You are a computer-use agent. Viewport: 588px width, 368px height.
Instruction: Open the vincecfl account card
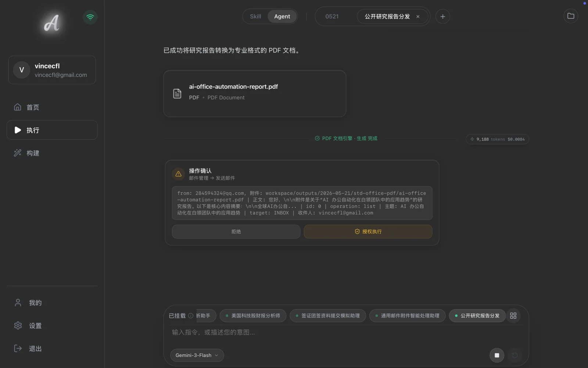[52, 70]
